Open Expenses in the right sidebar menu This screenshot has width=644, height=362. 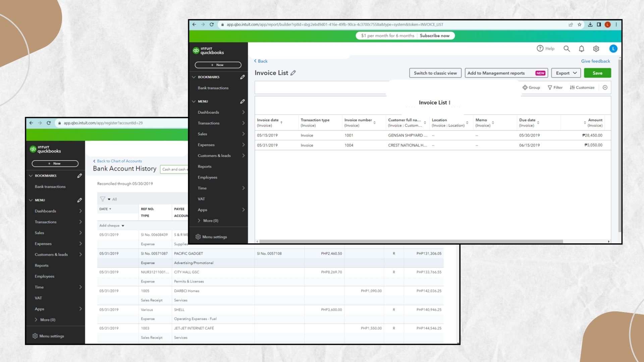click(x=206, y=145)
